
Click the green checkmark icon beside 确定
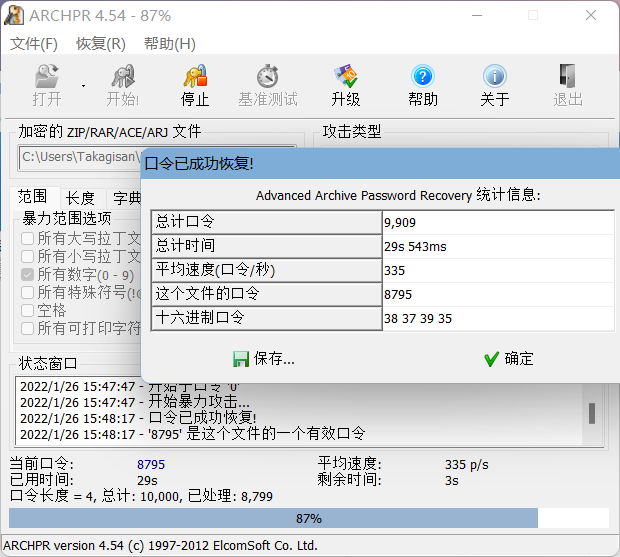click(491, 359)
